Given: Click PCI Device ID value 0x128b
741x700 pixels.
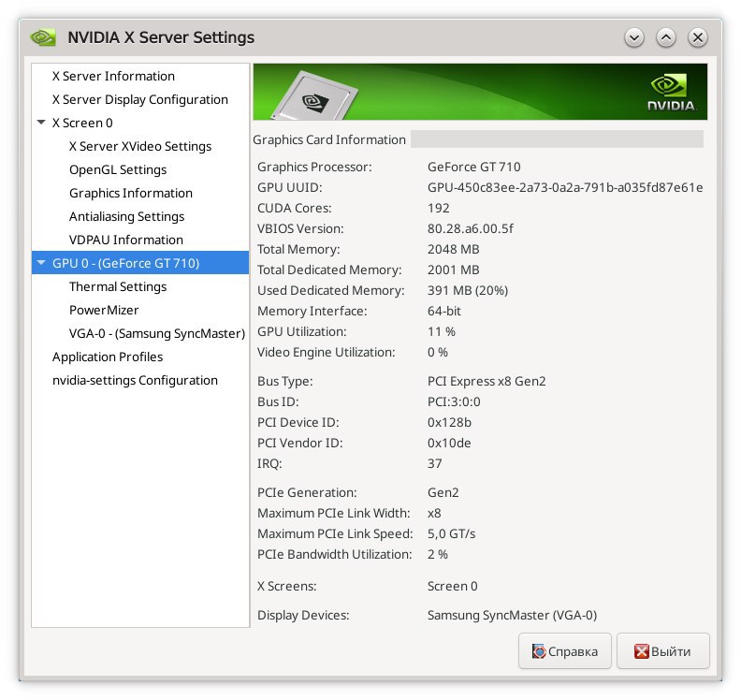Looking at the screenshot, I should (x=449, y=422).
